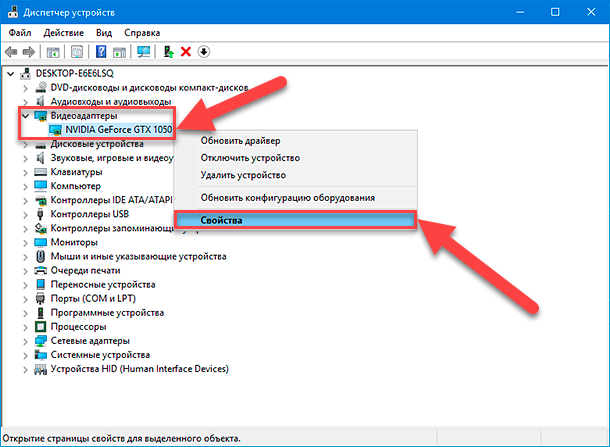The image size is (610, 447).
Task: Open the Справка menu
Action: point(142,33)
